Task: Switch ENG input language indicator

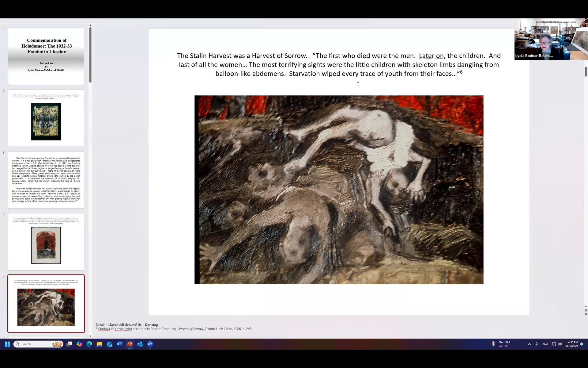Action: click(x=545, y=344)
